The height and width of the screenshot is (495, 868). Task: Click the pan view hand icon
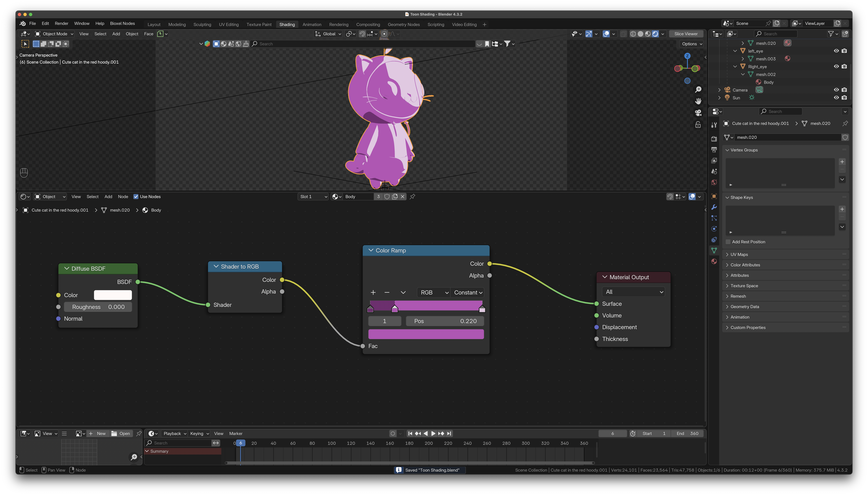coord(698,101)
